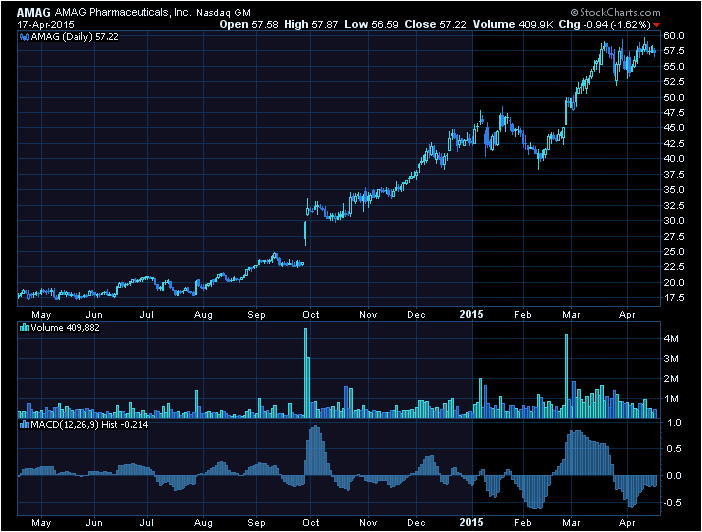Click the 'Volume 409,882' panel label
This screenshot has width=702, height=532.
65,328
